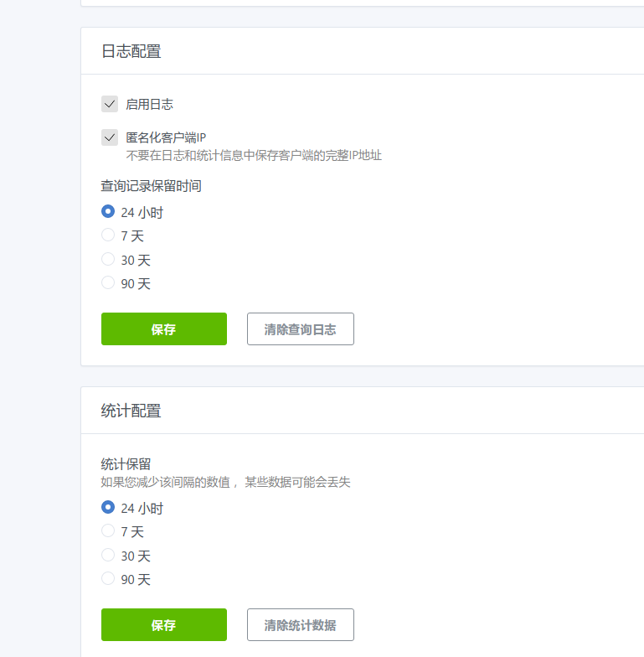Toggle the 匿名化客户端IP checkbox
Image resolution: width=644 pixels, height=657 pixels.
(109, 137)
